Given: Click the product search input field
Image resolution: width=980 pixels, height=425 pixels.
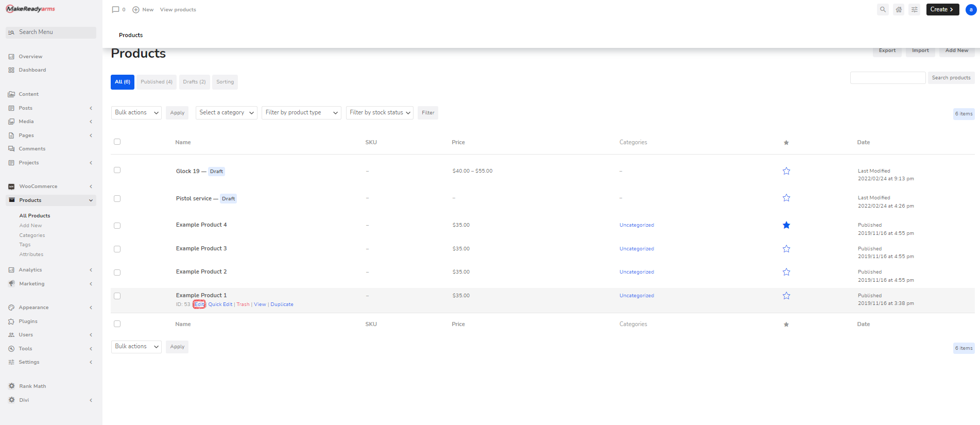Looking at the screenshot, I should click(x=888, y=78).
